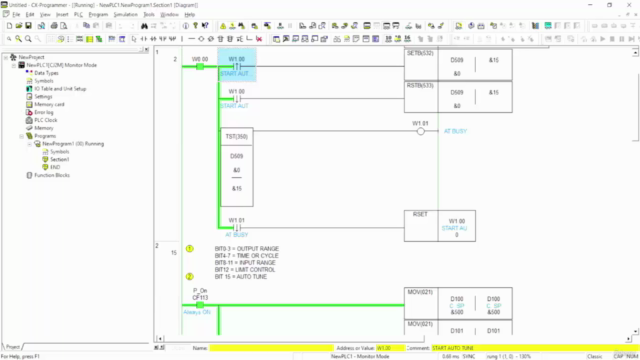Collapse the NewProject tree node
The image size is (640, 360).
pyautogui.click(x=6, y=57)
